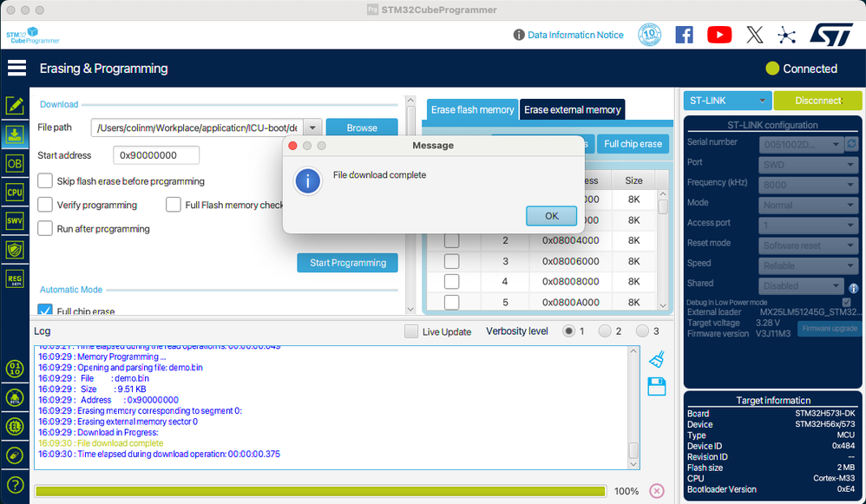Open the REG DATA register panel
Image resolution: width=866 pixels, height=504 pixels.
coord(15,278)
